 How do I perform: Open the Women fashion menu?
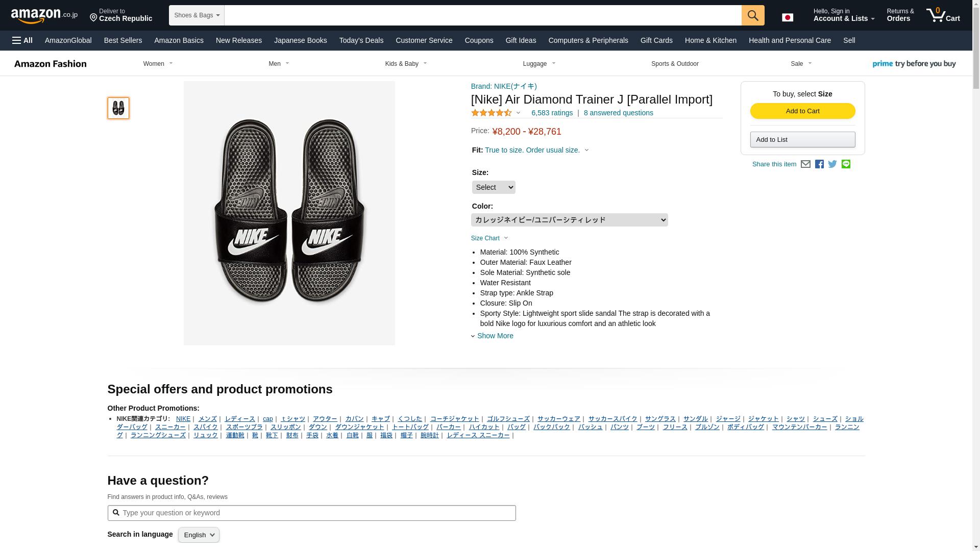(158, 64)
